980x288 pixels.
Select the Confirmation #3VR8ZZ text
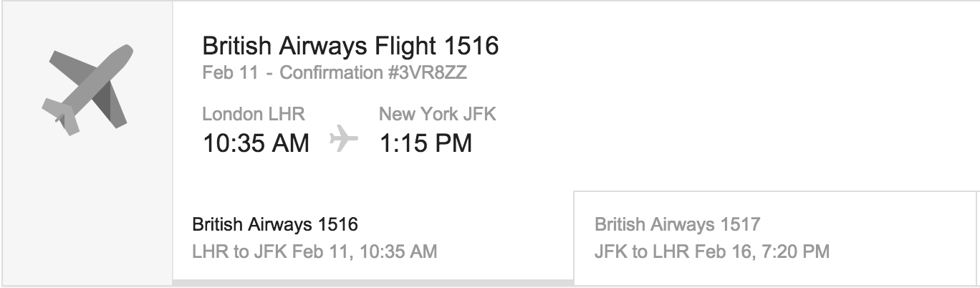(x=374, y=73)
